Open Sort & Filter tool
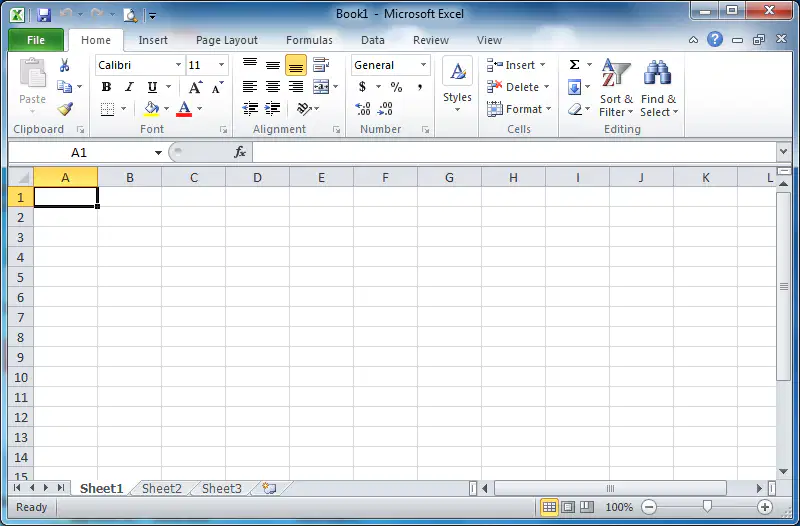The image size is (800, 526). pyautogui.click(x=616, y=87)
